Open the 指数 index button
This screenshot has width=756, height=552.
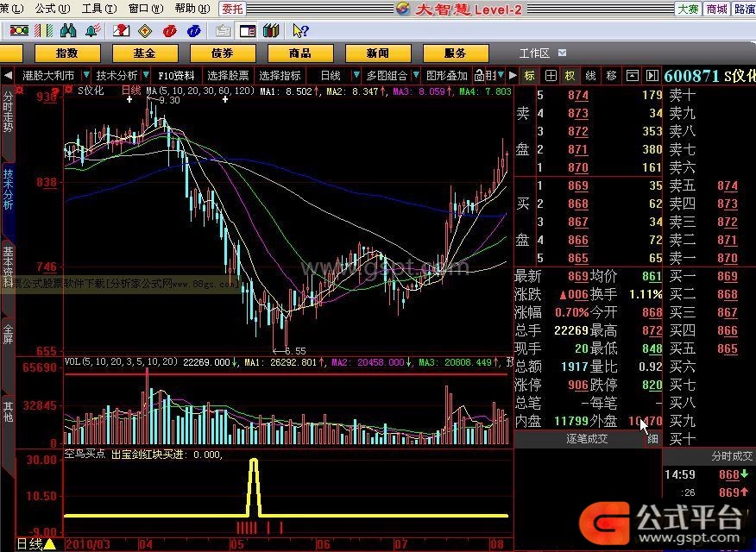coord(67,53)
